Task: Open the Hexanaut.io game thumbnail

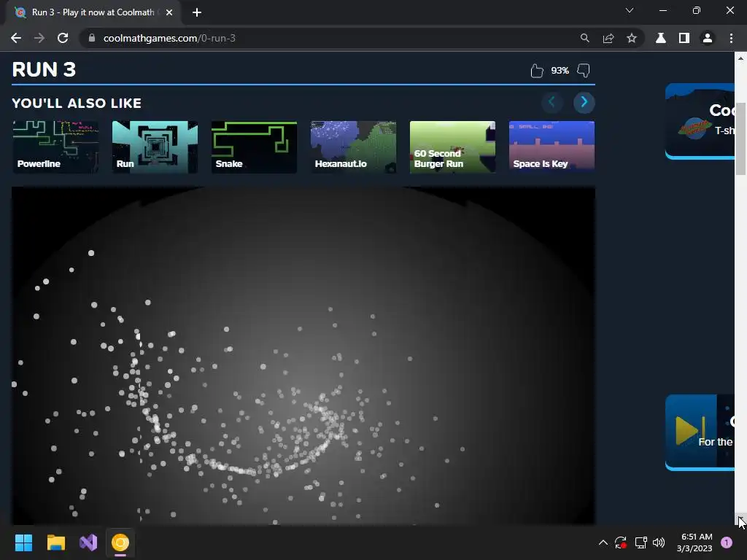Action: click(x=353, y=147)
